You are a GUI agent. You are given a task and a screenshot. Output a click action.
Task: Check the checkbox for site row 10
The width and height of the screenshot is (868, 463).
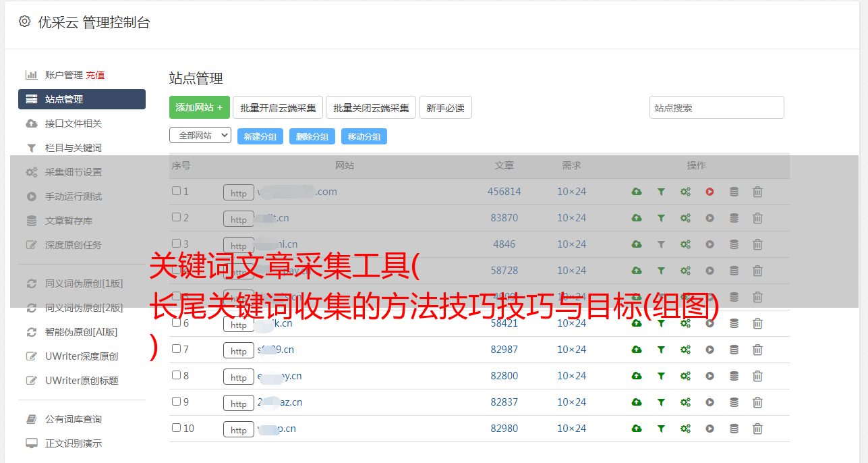pyautogui.click(x=176, y=428)
